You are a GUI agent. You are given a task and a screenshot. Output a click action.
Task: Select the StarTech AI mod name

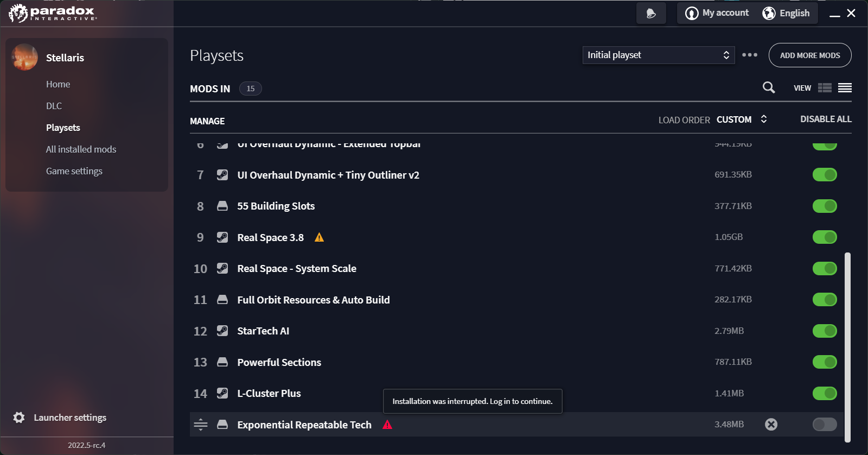pyautogui.click(x=263, y=331)
